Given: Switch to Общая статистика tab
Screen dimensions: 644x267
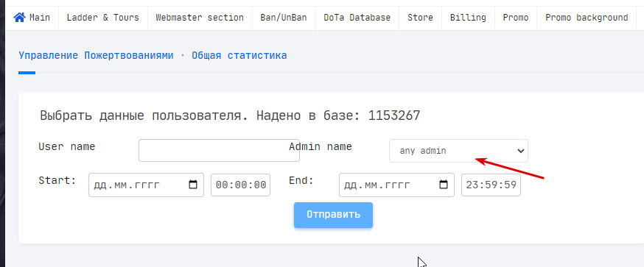Looking at the screenshot, I should [x=239, y=55].
